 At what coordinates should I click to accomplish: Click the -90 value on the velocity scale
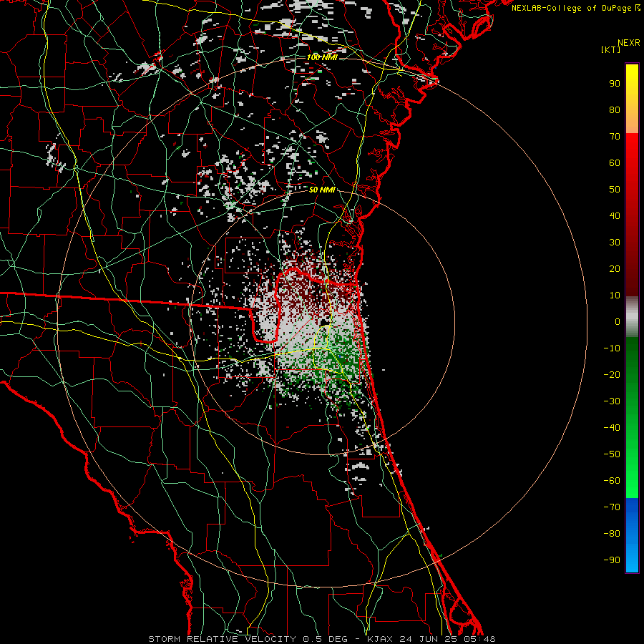click(612, 560)
